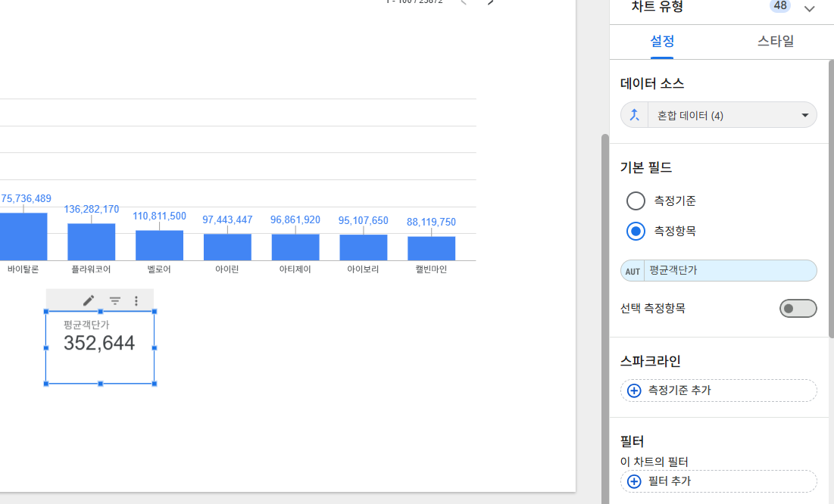Screen dimensions: 834x504
Task: Switch to the 설정 tab
Action: (x=662, y=41)
